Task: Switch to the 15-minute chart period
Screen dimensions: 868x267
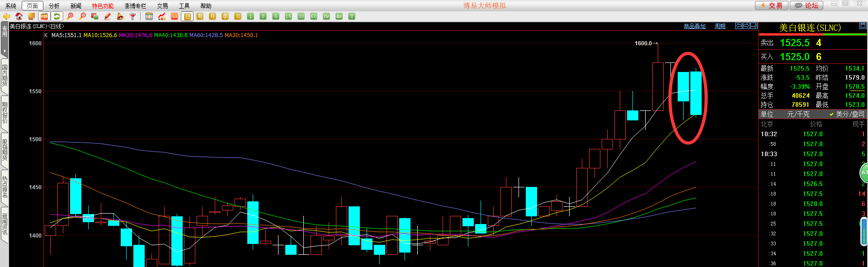Action: [x=288, y=16]
